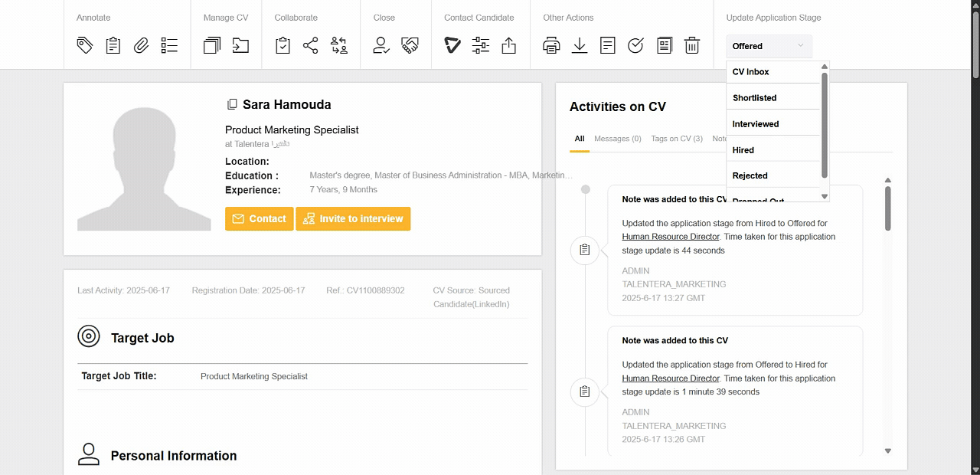Click the printer icon in Other Actions

point(551,46)
